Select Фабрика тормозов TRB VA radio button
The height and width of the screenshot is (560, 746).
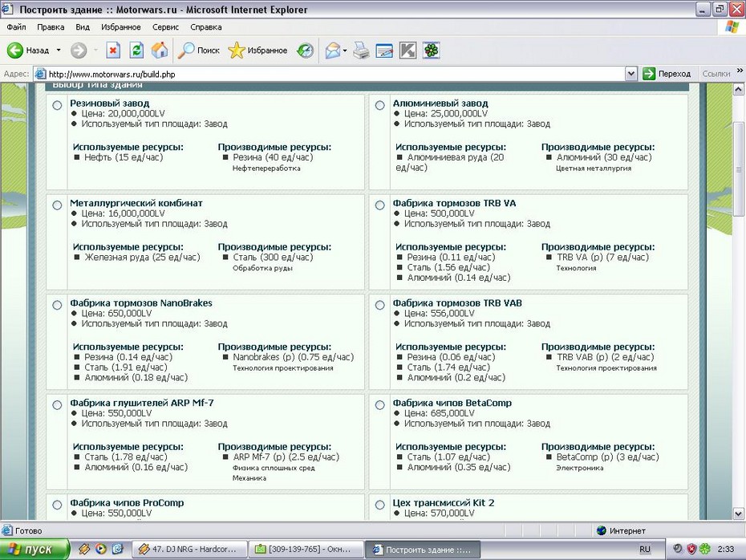click(x=379, y=205)
